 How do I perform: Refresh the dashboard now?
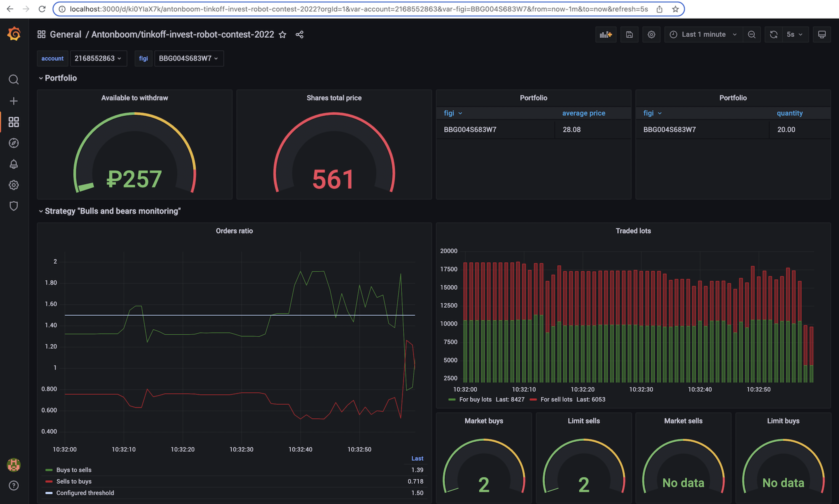pos(773,34)
